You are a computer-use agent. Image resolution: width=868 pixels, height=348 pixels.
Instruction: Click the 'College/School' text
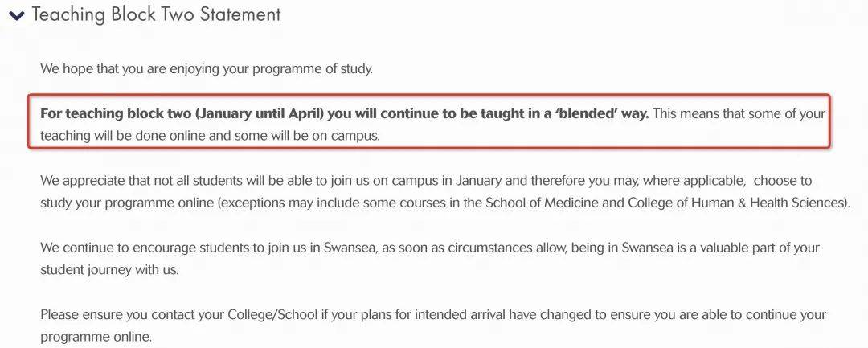[x=273, y=315]
